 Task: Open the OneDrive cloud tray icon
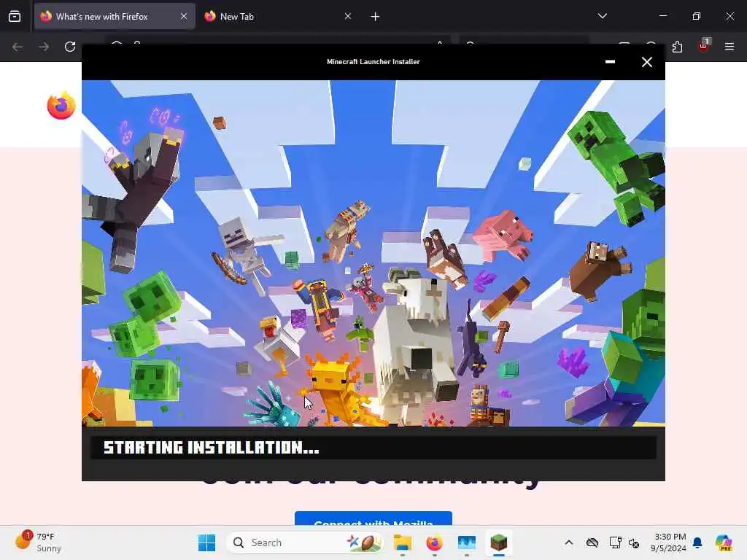click(x=592, y=542)
